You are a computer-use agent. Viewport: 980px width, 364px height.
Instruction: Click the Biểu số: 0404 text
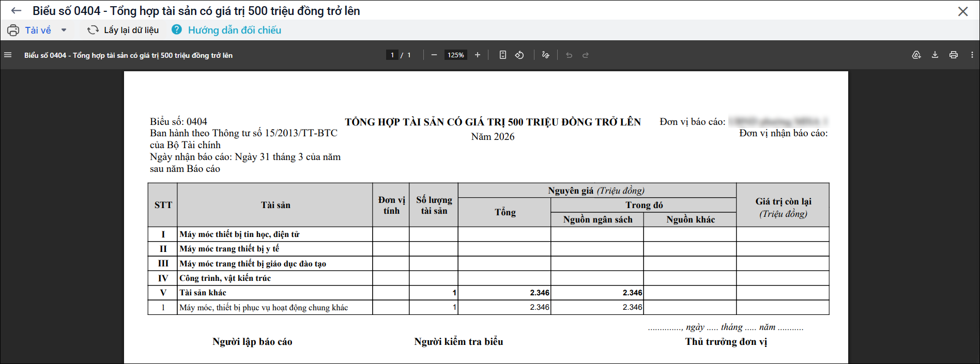pos(178,122)
